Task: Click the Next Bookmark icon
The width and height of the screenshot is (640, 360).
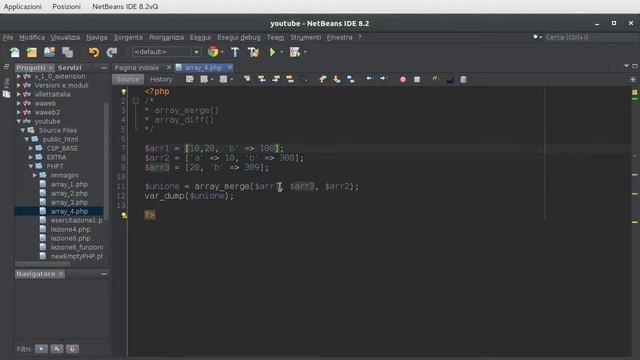Action: pos(337,79)
